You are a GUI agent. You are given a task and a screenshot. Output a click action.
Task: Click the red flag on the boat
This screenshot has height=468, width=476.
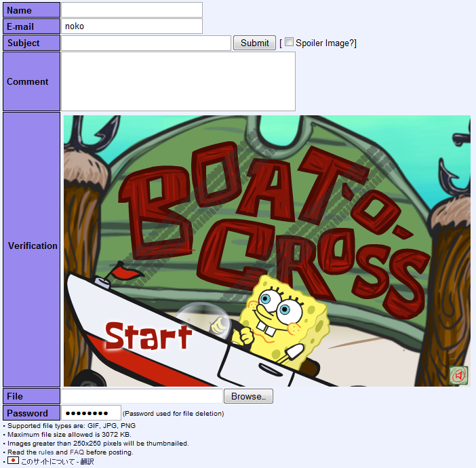126,271
